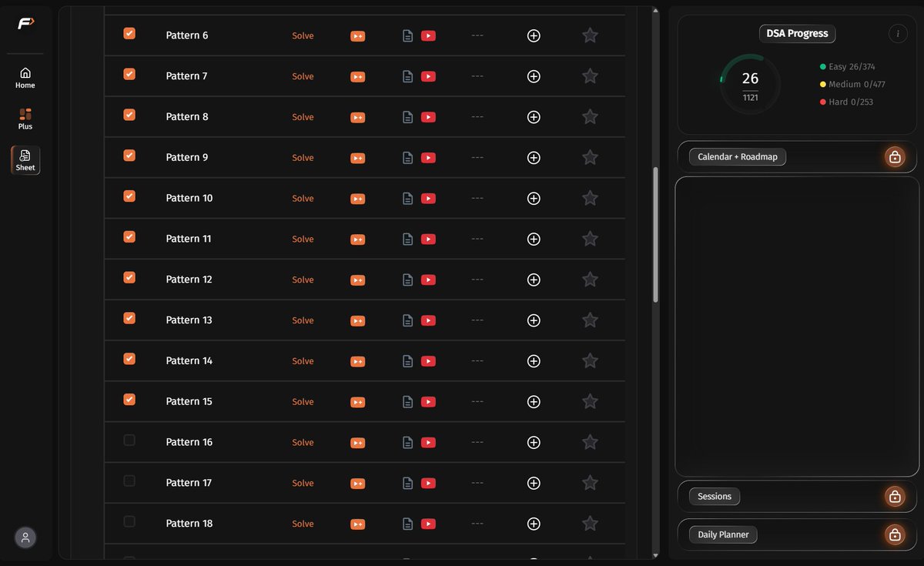This screenshot has height=566, width=924.
Task: Click the scrollbar down arrow
Action: pyautogui.click(x=656, y=554)
